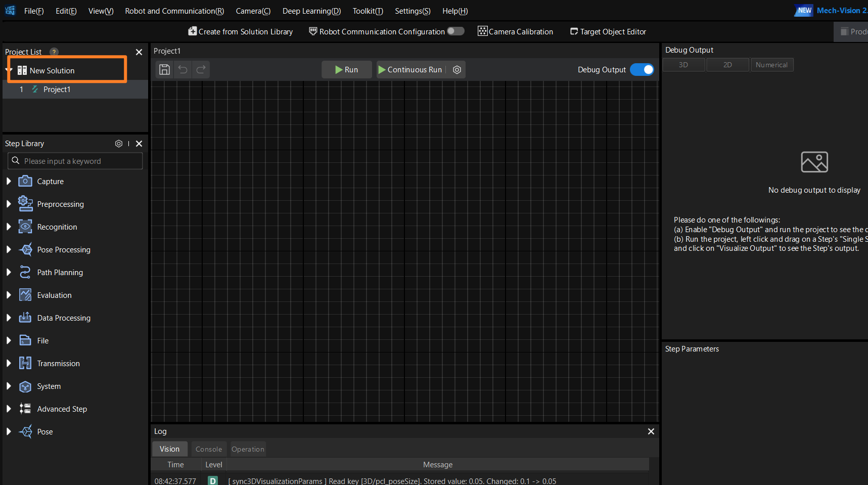Open the Deep Learning menu
Viewport: 868px width, 485px height.
[311, 11]
